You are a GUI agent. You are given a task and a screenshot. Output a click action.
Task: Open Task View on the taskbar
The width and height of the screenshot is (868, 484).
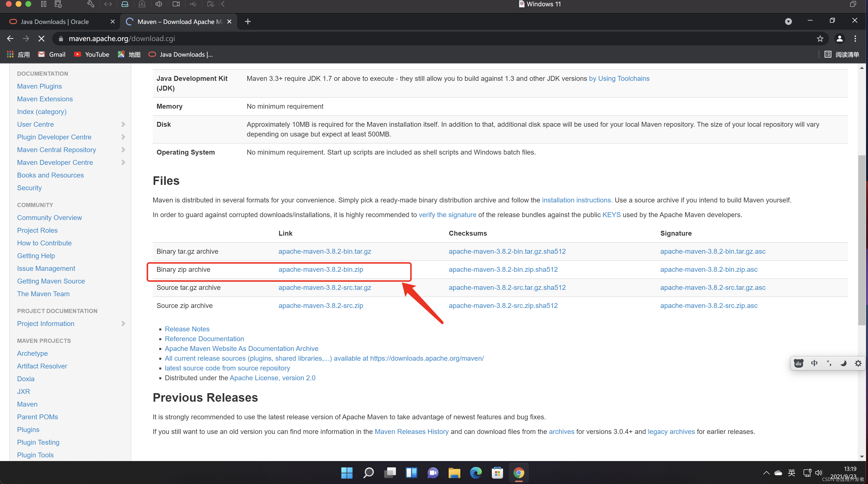390,473
